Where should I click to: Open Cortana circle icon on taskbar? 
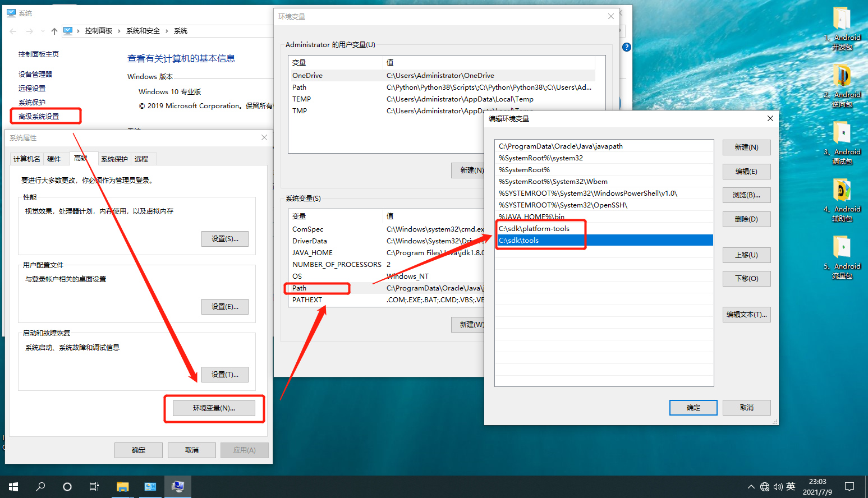[67, 487]
